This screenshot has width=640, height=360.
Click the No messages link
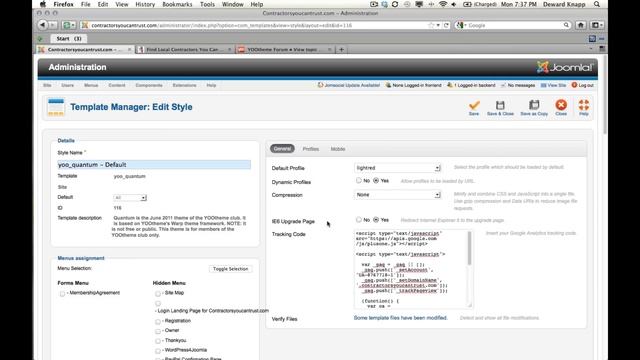(x=518, y=85)
